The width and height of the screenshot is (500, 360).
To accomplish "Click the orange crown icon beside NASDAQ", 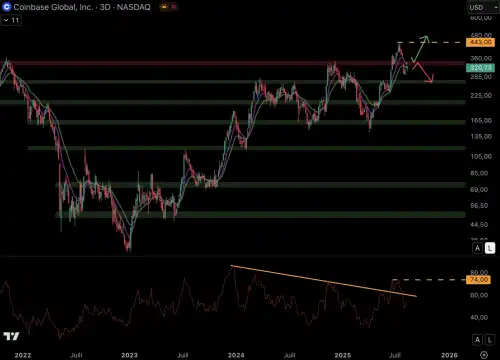I will coord(164,7).
